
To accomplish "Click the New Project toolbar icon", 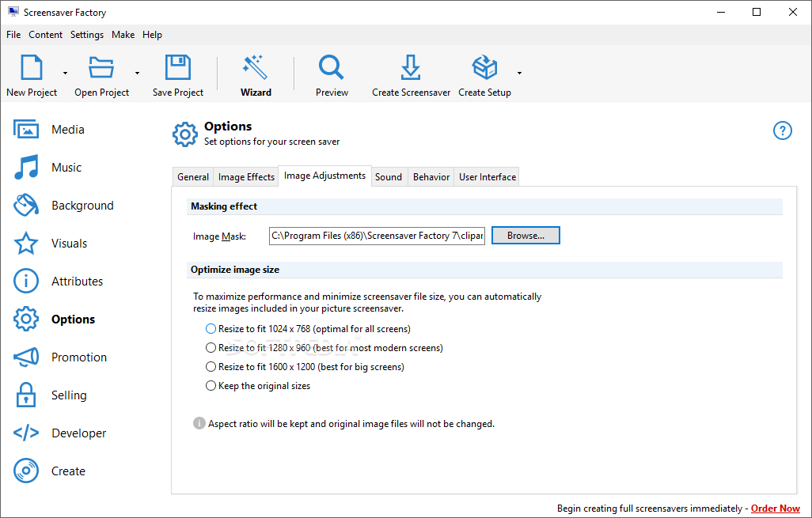I will pyautogui.click(x=32, y=67).
